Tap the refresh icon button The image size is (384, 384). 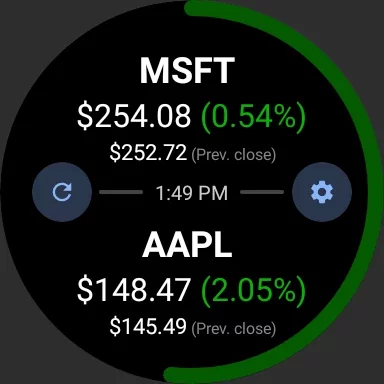click(62, 192)
